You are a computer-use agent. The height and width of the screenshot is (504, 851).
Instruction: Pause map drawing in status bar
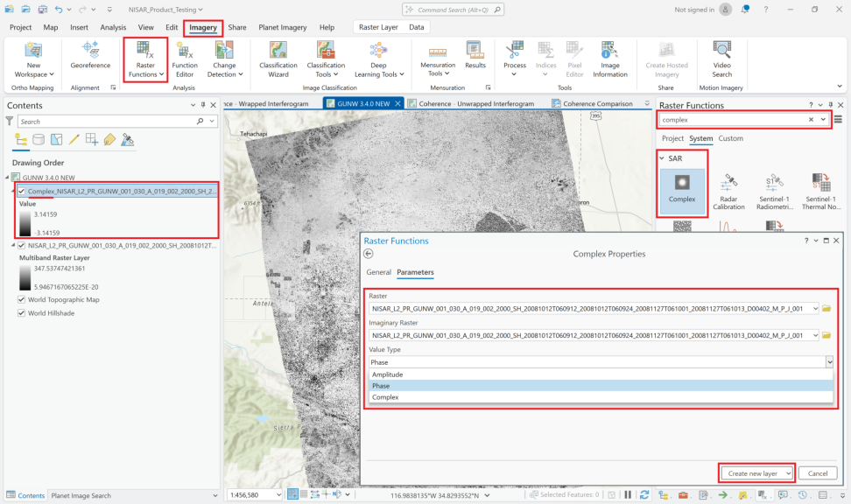628,494
